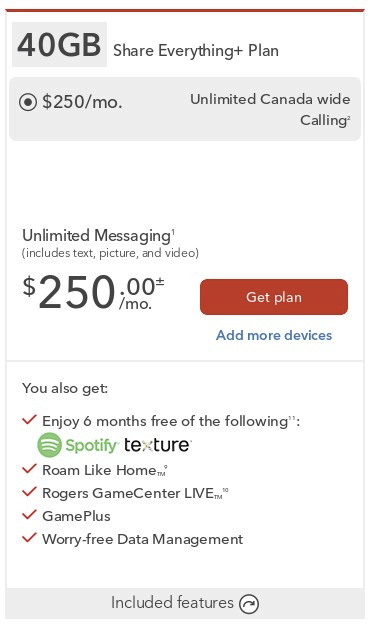
Task: Click the $250.00/mo. large price
Action: pos(93,292)
